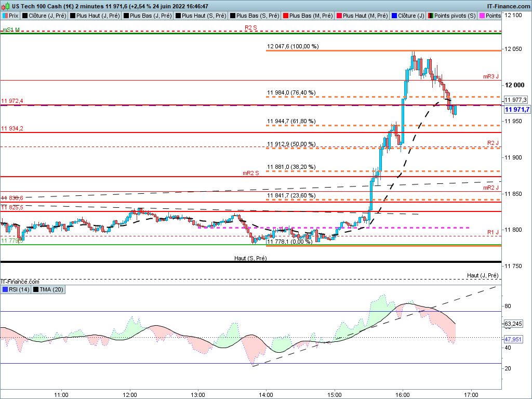This screenshot has height=399, width=532.
Task: Click the candlestick chart icon beside the title
Action: coord(5,6)
